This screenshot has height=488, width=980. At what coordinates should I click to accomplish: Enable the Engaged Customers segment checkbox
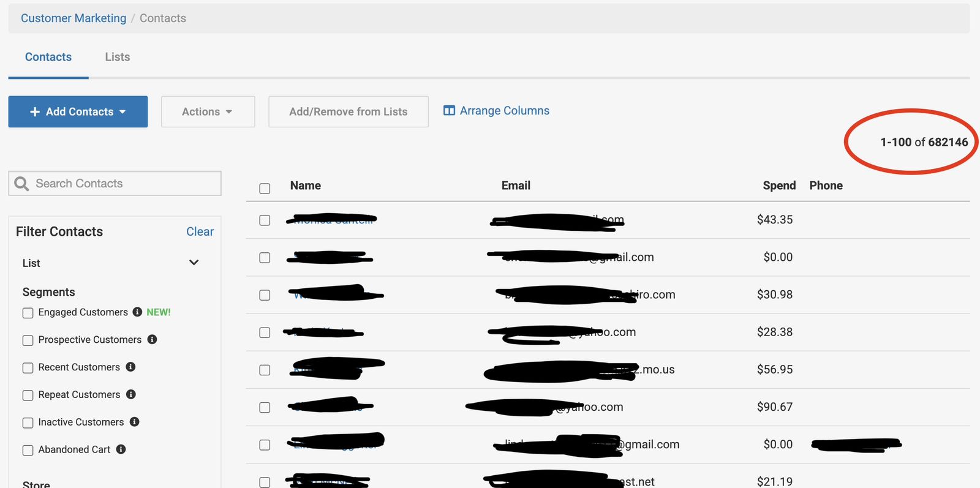pos(28,313)
